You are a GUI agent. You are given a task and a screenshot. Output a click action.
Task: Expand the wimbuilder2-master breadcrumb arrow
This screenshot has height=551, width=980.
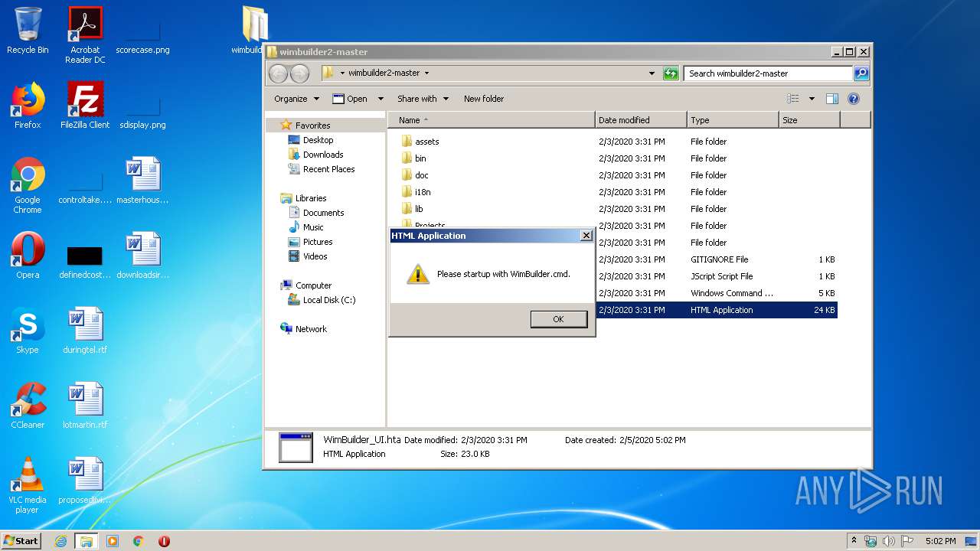tap(426, 73)
